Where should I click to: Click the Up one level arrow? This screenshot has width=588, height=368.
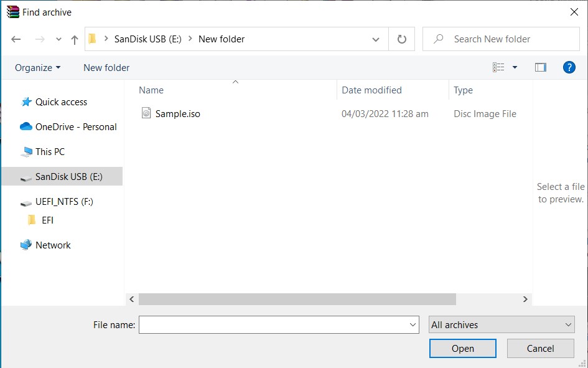(75, 39)
